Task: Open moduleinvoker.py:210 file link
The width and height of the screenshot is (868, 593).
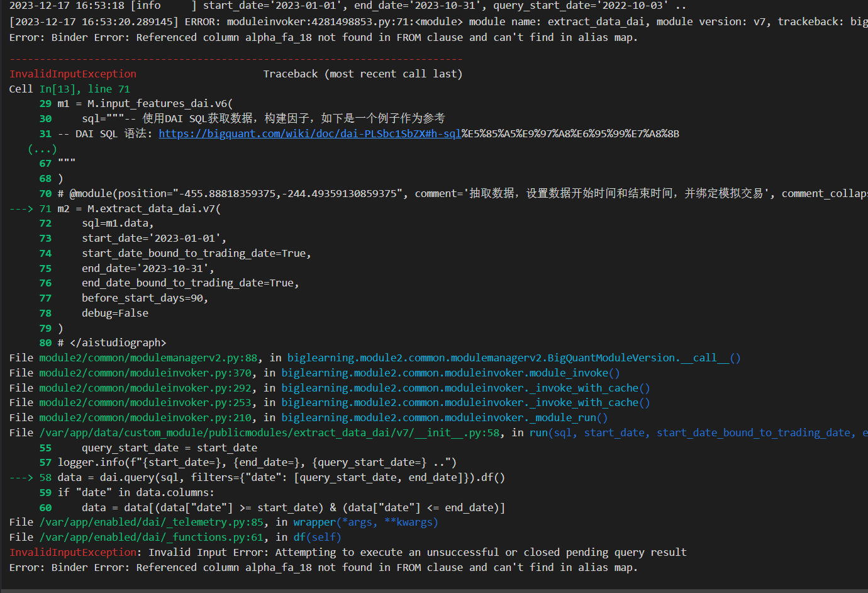Action: (x=145, y=417)
